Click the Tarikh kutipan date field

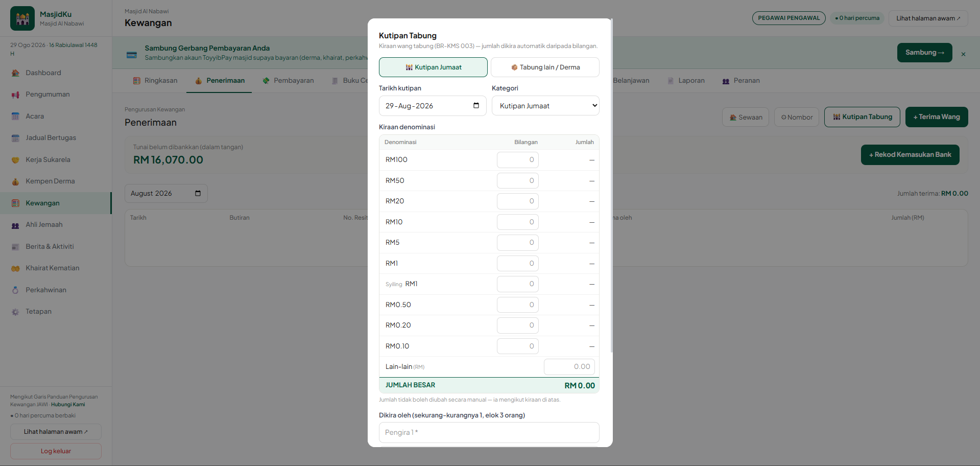pos(433,106)
